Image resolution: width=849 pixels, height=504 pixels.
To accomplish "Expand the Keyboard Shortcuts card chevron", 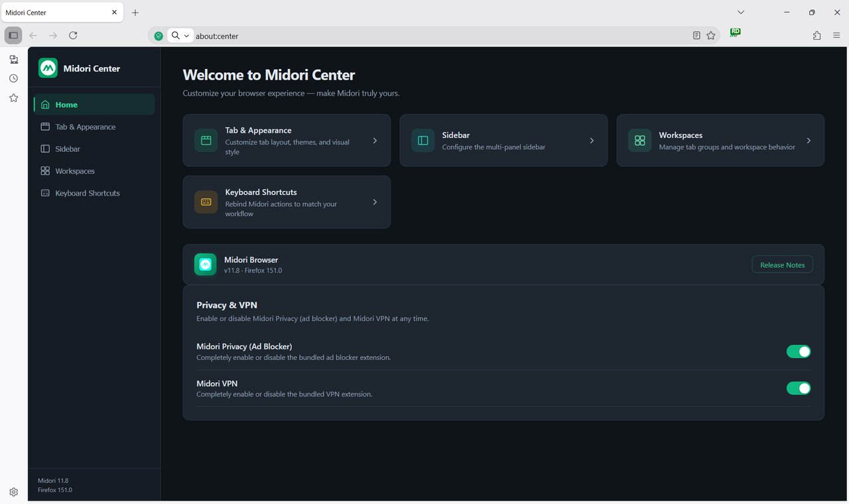I will click(x=375, y=202).
